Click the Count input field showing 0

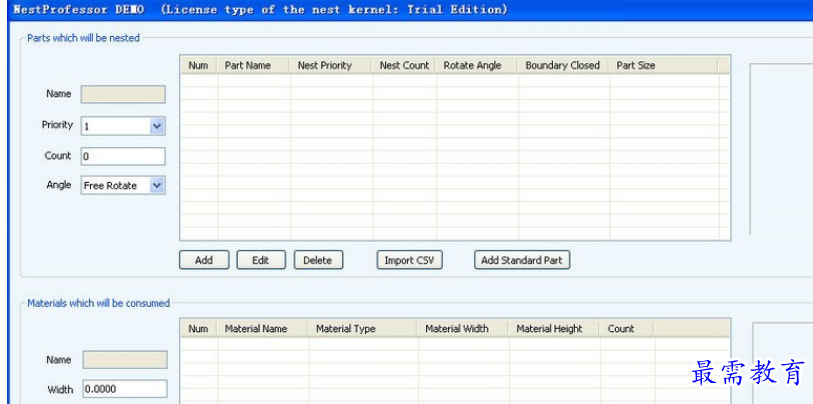123,156
